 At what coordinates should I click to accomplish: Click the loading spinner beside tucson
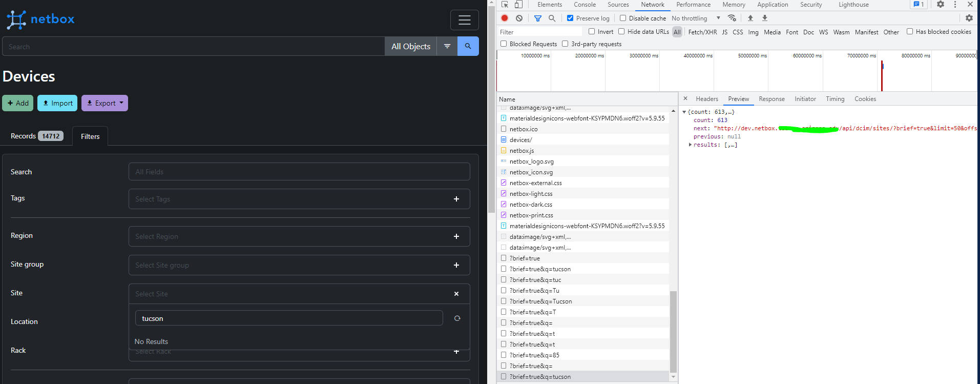457,318
